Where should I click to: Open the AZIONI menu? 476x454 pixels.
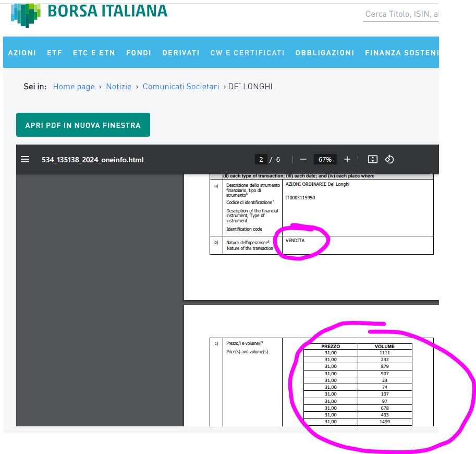(22, 53)
